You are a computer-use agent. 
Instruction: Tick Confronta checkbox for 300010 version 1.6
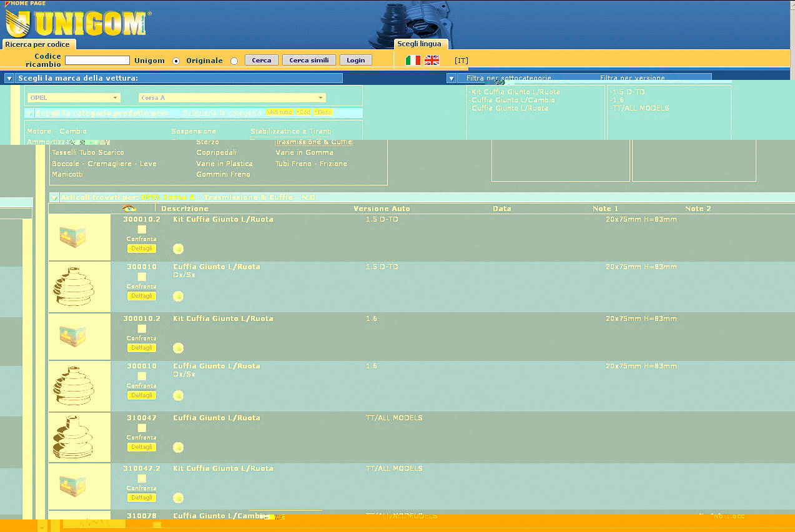pos(142,376)
